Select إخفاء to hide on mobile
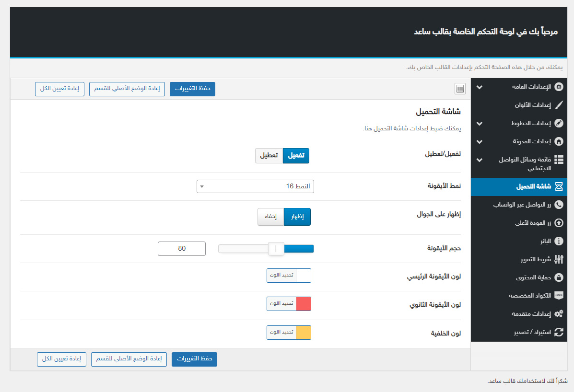Viewport: 574px width, 392px height. [x=271, y=217]
